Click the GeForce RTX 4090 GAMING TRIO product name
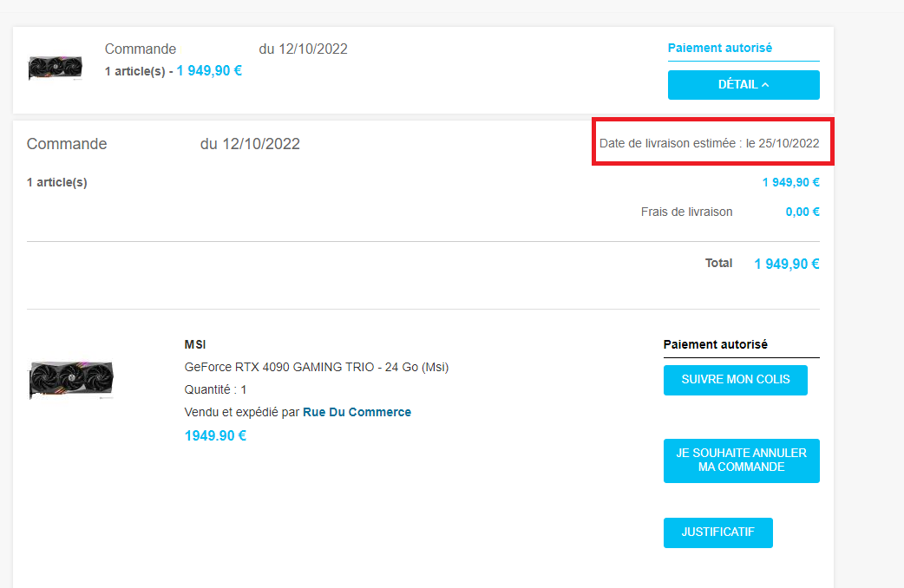The height and width of the screenshot is (588, 904). (x=317, y=367)
